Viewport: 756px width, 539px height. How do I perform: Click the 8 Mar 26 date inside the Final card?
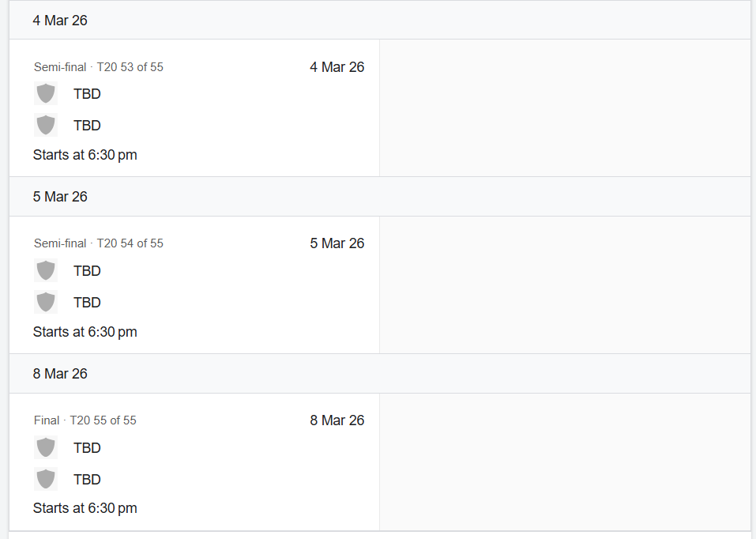pyautogui.click(x=337, y=420)
